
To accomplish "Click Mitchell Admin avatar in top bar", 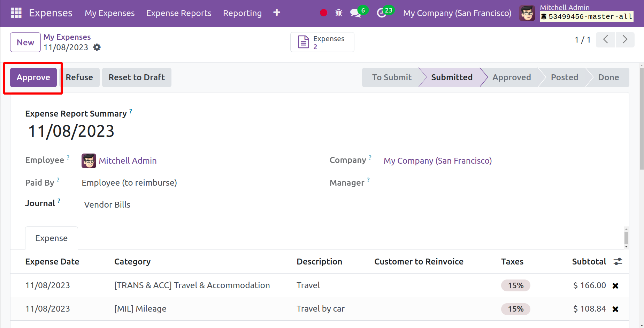I will coord(527,13).
